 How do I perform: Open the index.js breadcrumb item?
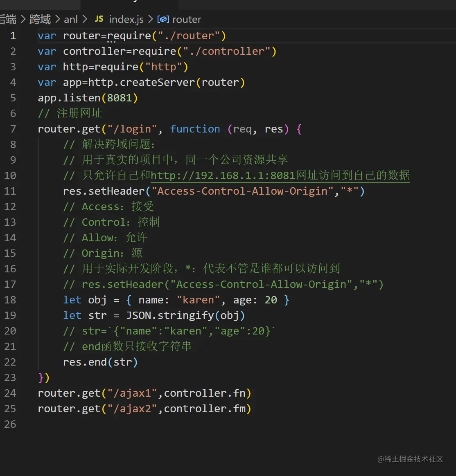pyautogui.click(x=126, y=20)
